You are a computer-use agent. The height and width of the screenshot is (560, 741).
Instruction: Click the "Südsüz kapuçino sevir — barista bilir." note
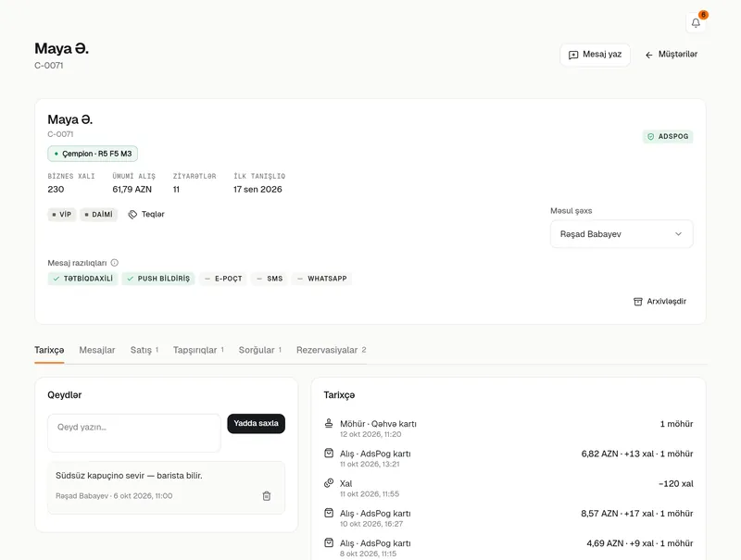pyautogui.click(x=129, y=476)
